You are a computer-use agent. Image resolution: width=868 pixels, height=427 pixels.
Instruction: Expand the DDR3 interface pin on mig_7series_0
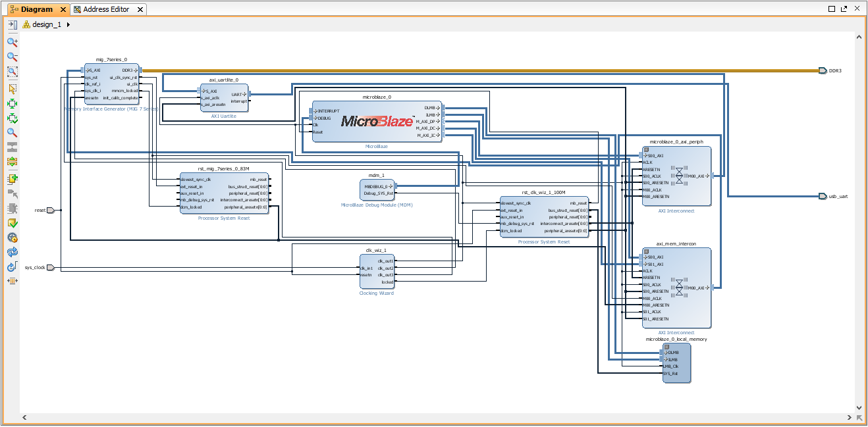click(136, 70)
